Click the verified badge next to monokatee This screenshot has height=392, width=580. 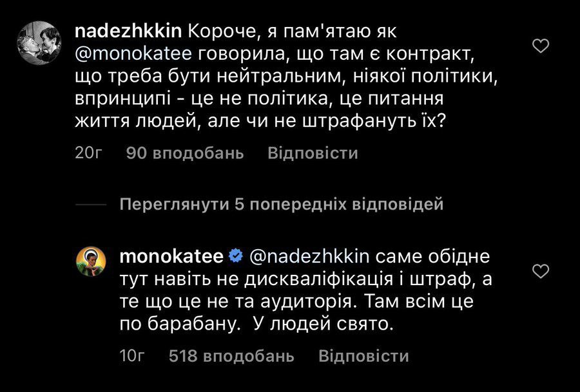point(236,257)
